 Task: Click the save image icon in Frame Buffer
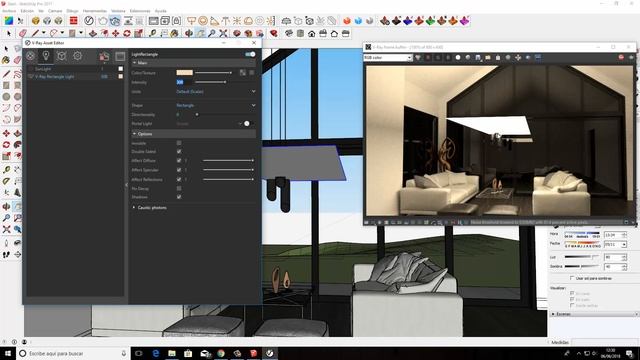coord(478,58)
